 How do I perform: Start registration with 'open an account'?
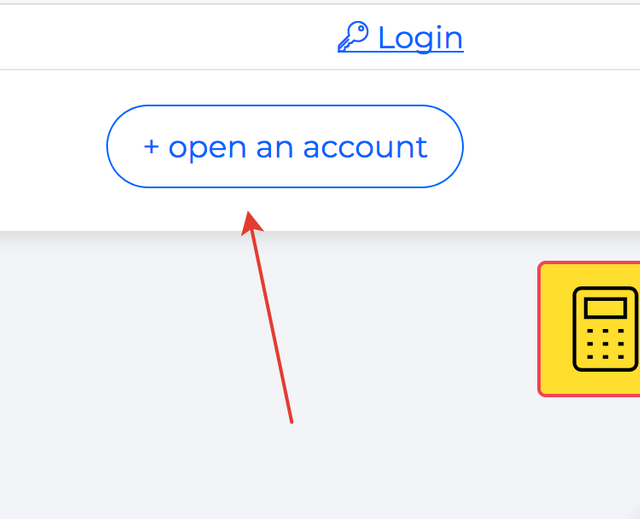[x=285, y=146]
